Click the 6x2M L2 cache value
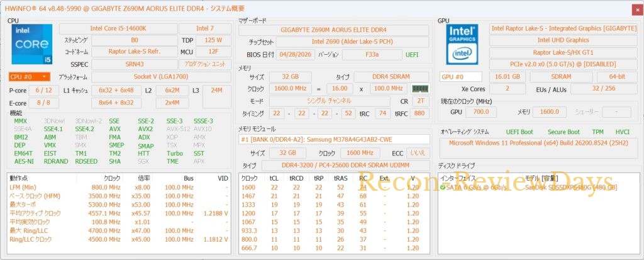The image size is (644, 260). tap(172, 91)
